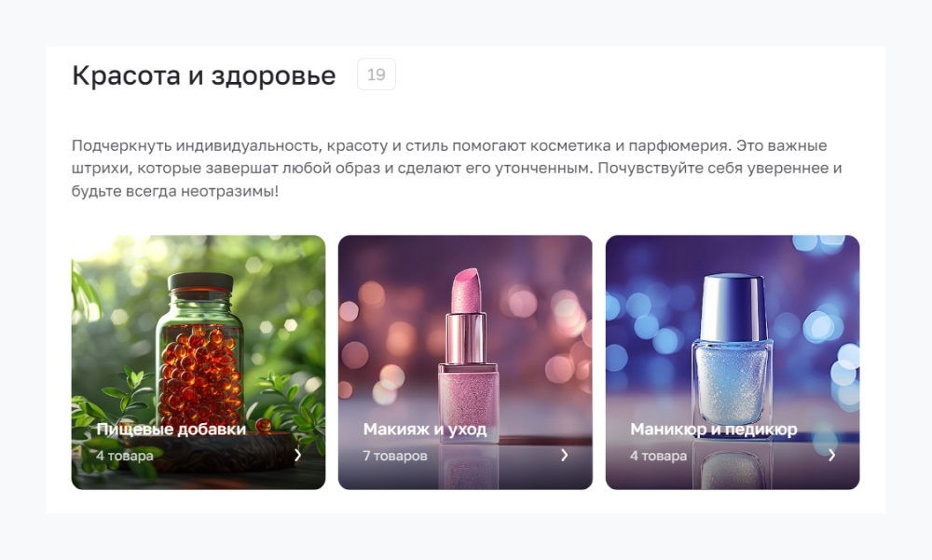Click the description line beginning with штрихи
932x560 pixels.
(x=457, y=169)
